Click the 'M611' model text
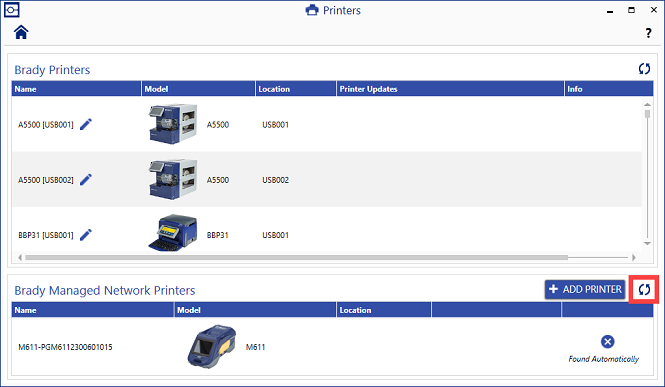Screen dimensions: 665x387 click(x=255, y=347)
